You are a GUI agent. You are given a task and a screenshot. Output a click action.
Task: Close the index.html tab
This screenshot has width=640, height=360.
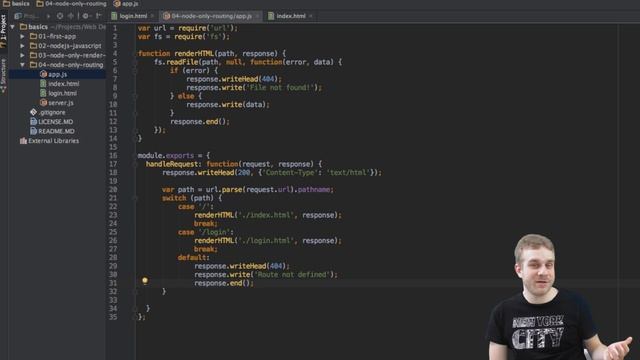311,16
